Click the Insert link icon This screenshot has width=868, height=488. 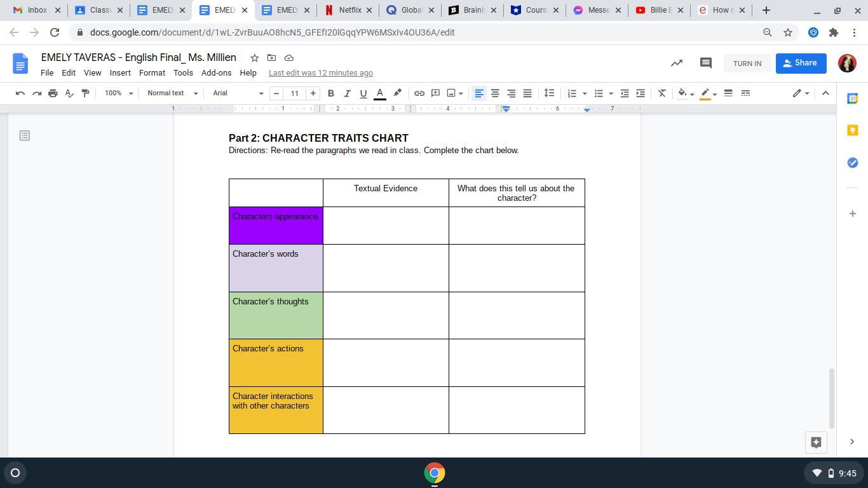coord(419,93)
